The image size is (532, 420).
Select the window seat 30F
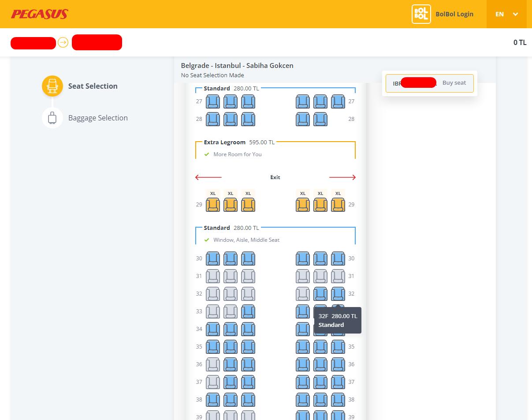338,259
